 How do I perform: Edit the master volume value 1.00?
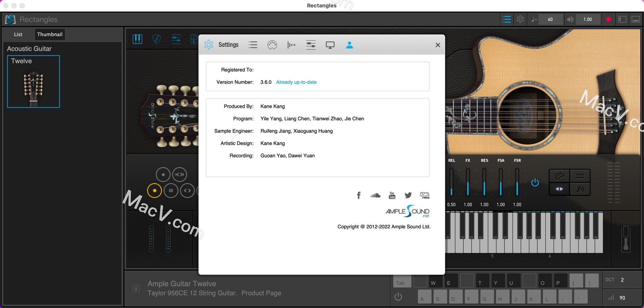(x=588, y=19)
